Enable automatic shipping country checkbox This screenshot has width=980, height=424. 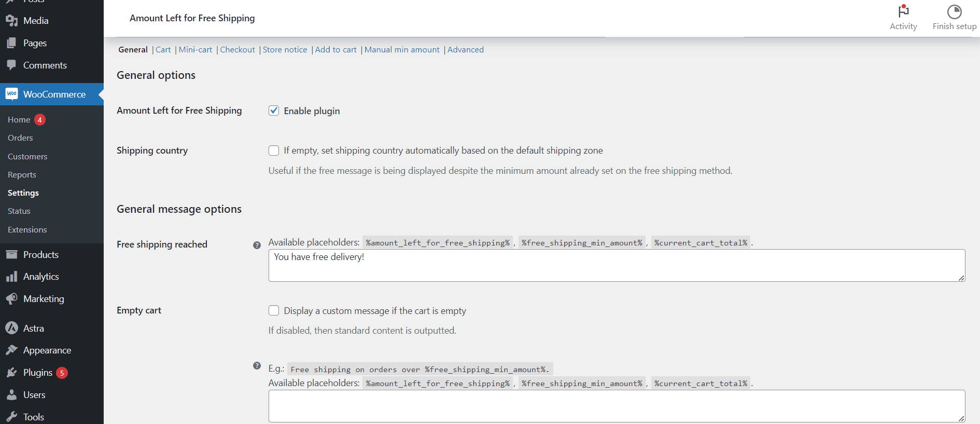274,151
